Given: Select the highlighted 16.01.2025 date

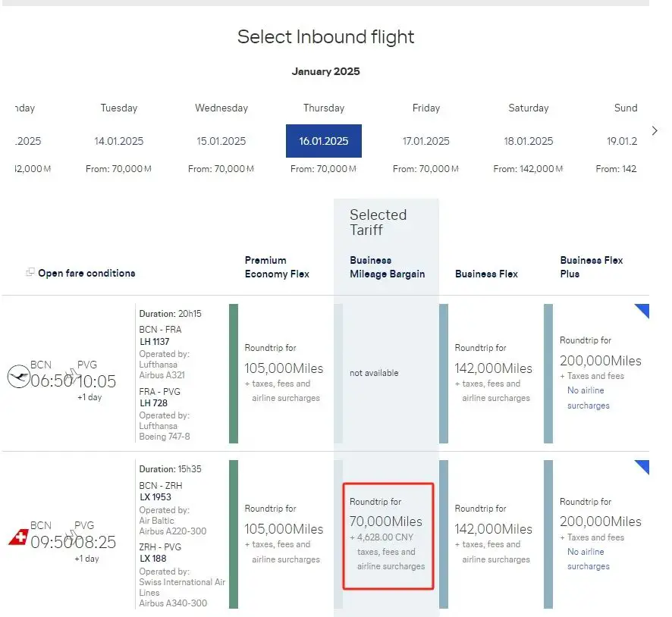Looking at the screenshot, I should pos(324,141).
